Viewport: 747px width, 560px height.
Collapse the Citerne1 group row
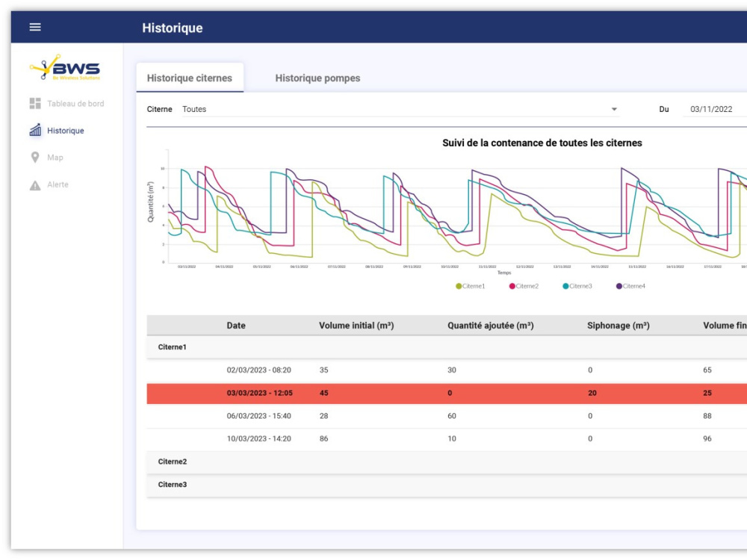pyautogui.click(x=447, y=347)
